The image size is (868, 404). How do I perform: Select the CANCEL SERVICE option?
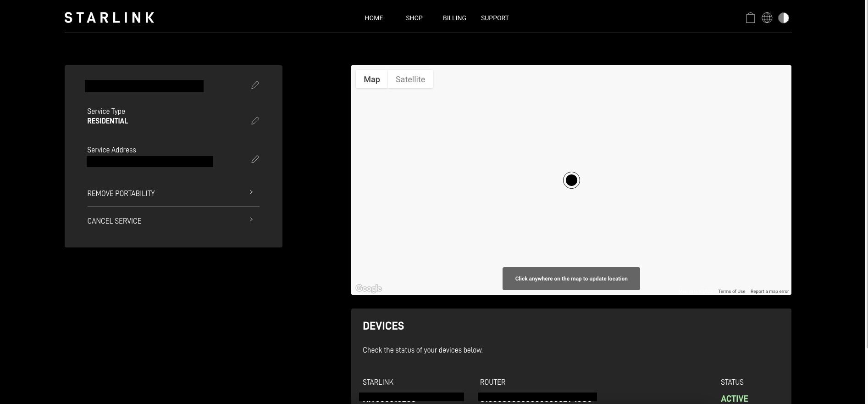point(173,221)
